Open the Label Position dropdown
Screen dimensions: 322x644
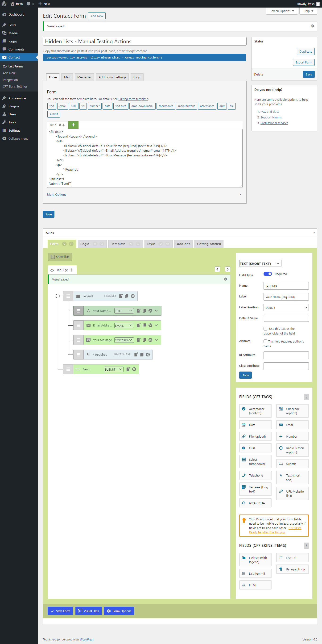286,308
